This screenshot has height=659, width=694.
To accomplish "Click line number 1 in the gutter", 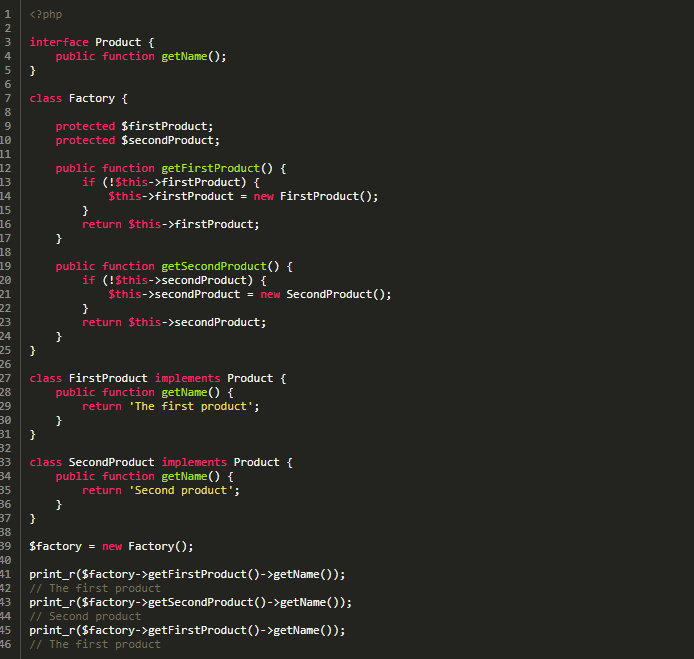I will 7,14.
